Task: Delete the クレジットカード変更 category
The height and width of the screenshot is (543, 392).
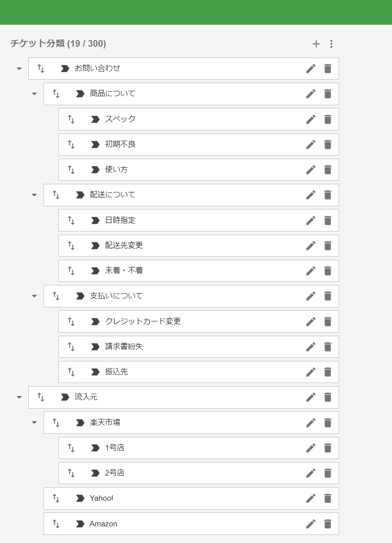Action: (x=328, y=321)
